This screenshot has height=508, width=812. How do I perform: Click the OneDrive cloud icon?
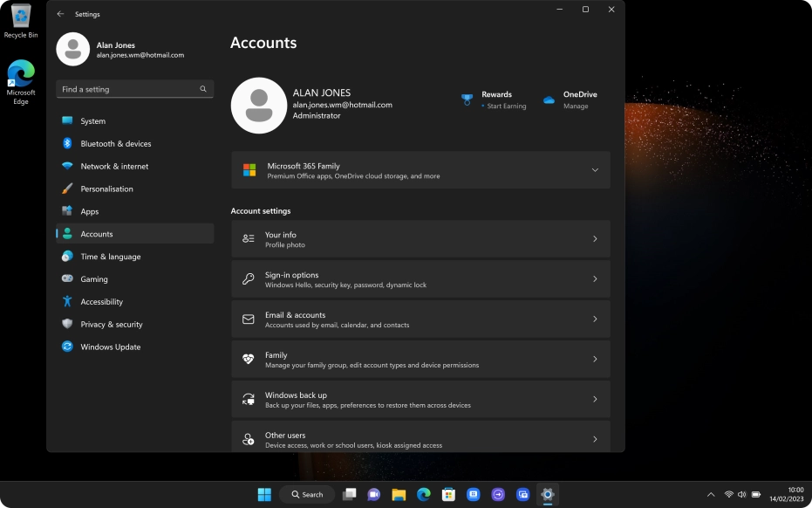pos(549,99)
